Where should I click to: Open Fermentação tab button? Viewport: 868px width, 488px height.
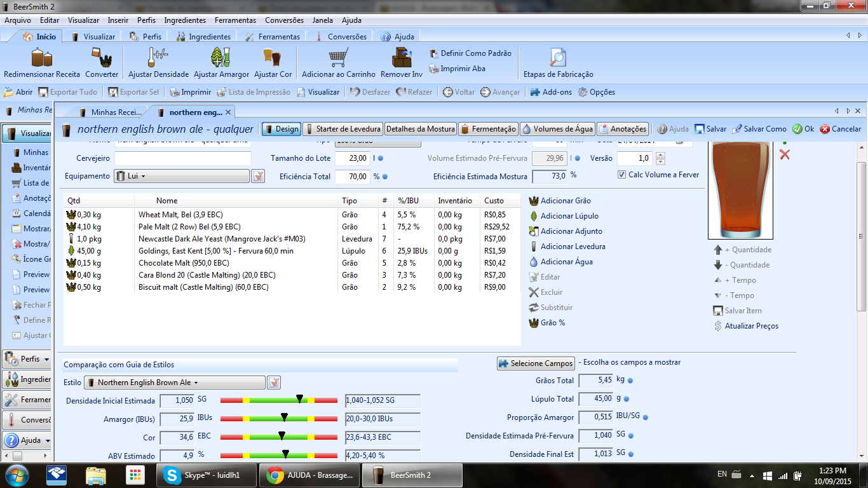(x=488, y=129)
